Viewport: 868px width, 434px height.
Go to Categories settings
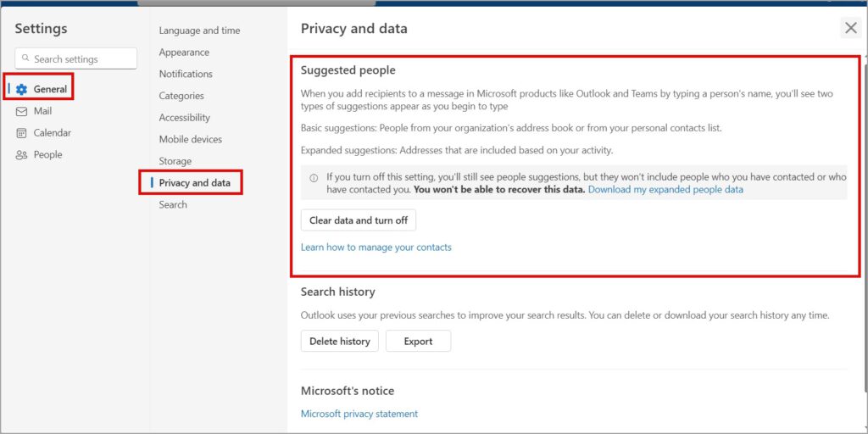[x=181, y=96]
